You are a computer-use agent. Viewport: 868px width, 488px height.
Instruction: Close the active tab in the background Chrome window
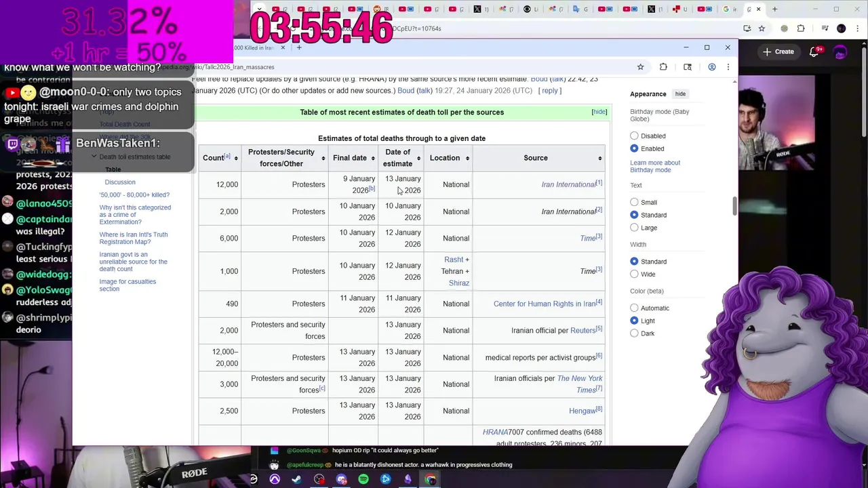pos(758,9)
